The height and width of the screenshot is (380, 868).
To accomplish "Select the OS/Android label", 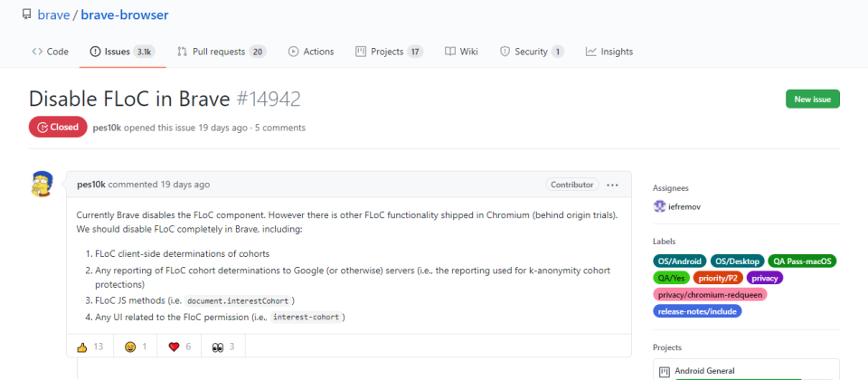I will tap(679, 261).
